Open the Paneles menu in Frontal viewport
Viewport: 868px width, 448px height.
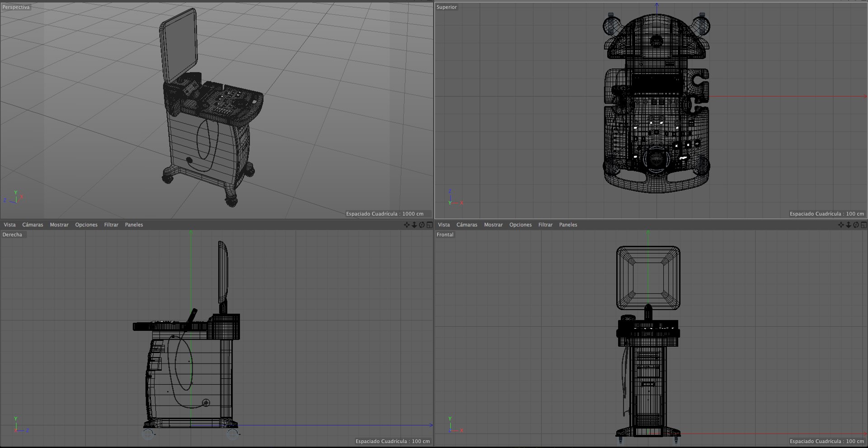tap(568, 225)
